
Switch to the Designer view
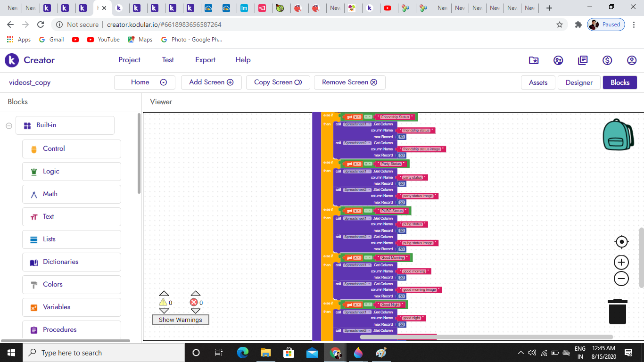pos(579,82)
